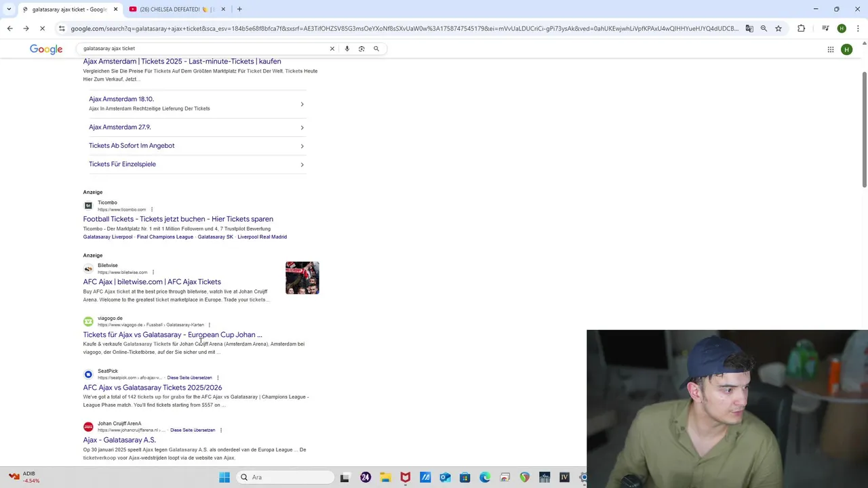Translate Johan Cruijff ArenA page link
This screenshot has height=488, width=868.
tap(193, 430)
